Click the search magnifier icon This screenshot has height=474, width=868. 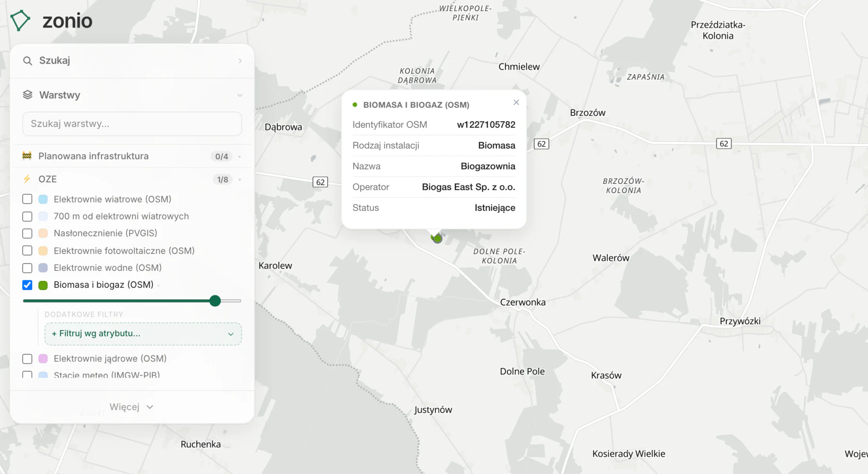point(27,61)
